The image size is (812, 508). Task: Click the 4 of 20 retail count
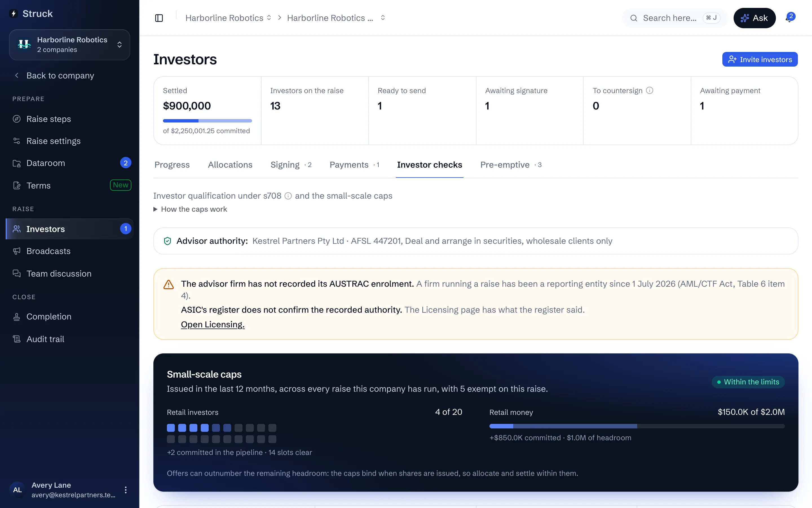pyautogui.click(x=449, y=412)
